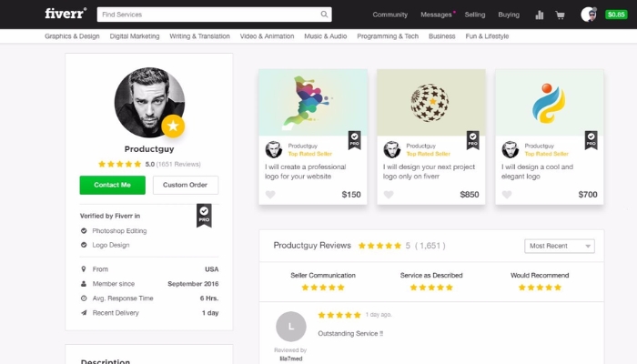The image size is (637, 364).
Task: Click the $850 price on the gig card
Action: (470, 195)
